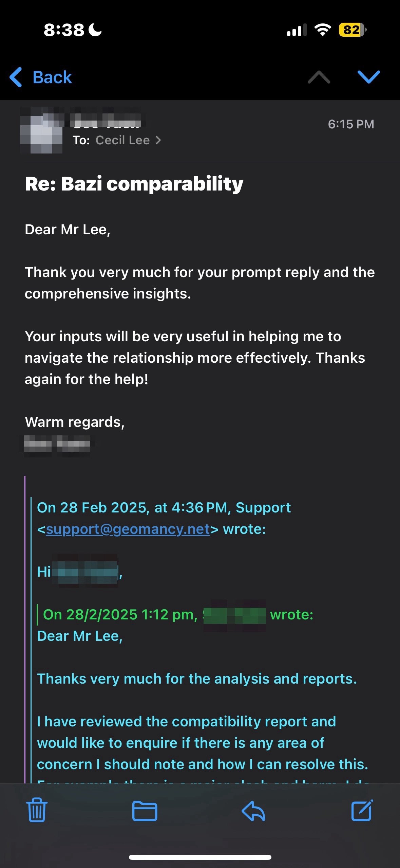
Task: Tap the battery indicator in status bar
Action: pyautogui.click(x=352, y=30)
